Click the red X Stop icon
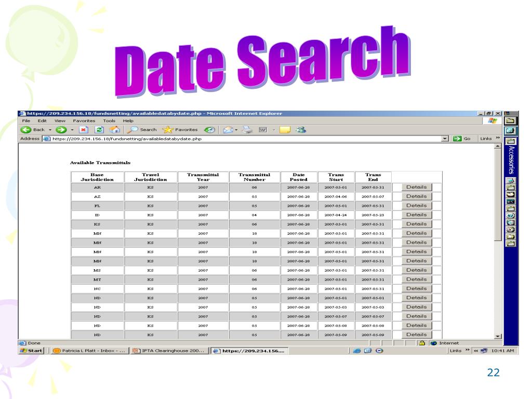The height and width of the screenshot is (399, 532). [x=84, y=129]
